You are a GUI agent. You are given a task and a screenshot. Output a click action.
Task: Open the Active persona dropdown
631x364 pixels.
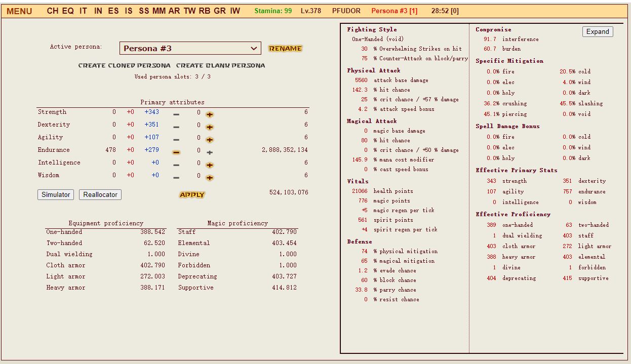190,49
